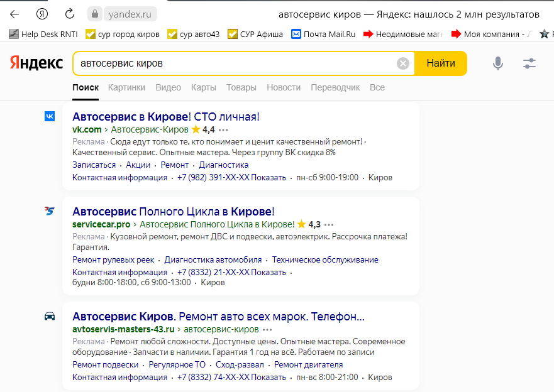Open 'Автосервис Полного Цикла в Кирове!' title
The image size is (554, 392).
tap(173, 211)
